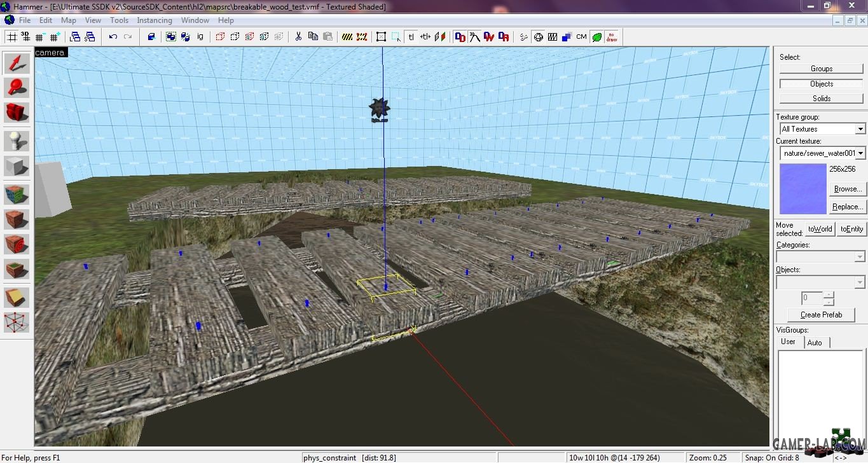This screenshot has width=868, height=463.
Task: Toggle the scaling texture lock button
Action: 425,37
